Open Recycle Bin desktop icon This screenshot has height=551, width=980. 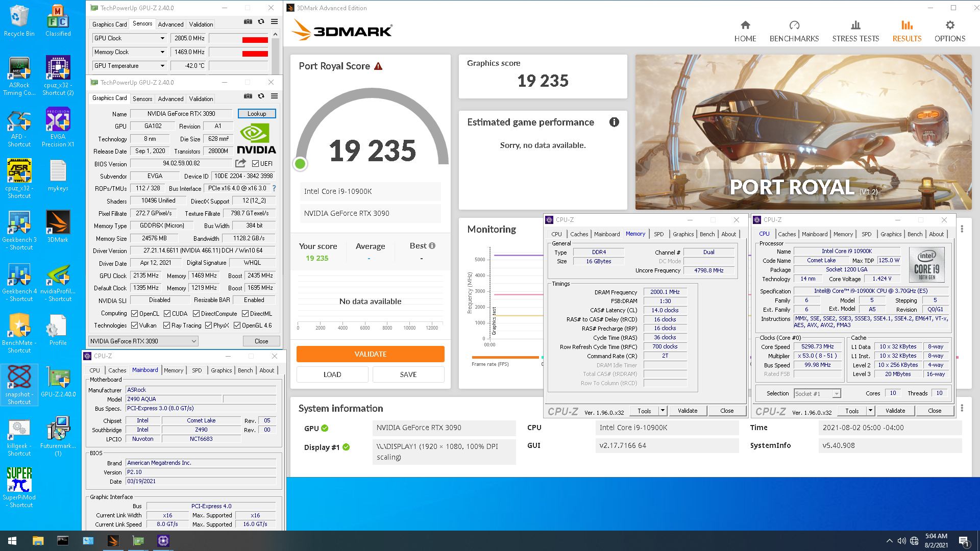19,21
